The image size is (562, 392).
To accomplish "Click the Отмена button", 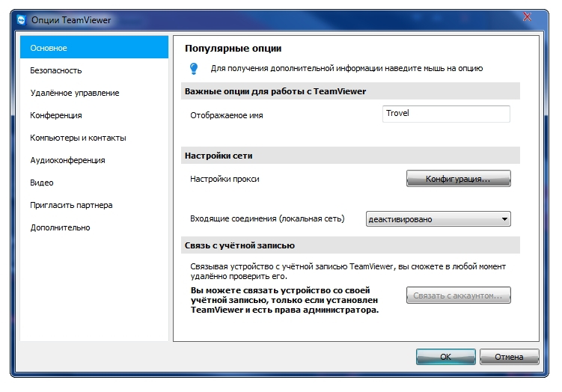I will pyautogui.click(x=509, y=357).
